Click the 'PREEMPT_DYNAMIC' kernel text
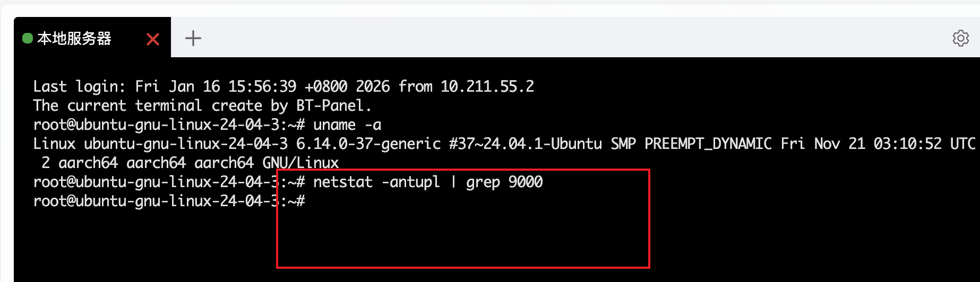980x282 pixels. (x=708, y=144)
